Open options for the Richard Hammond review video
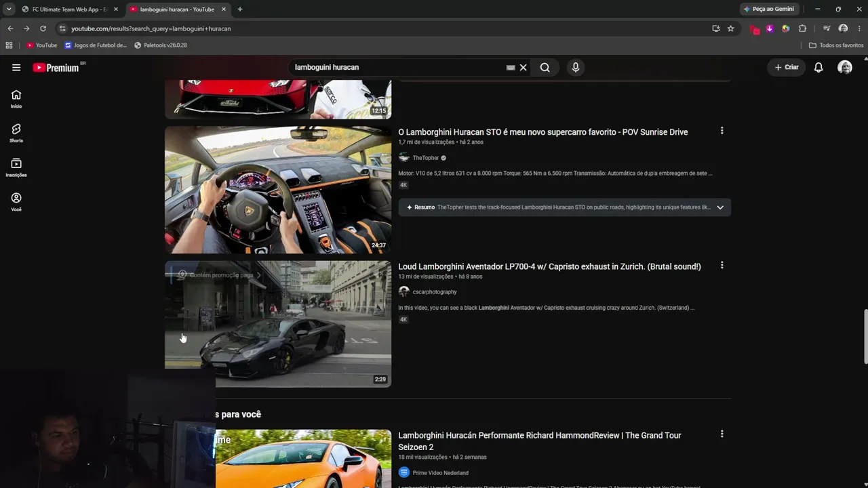868x488 pixels. (x=722, y=434)
